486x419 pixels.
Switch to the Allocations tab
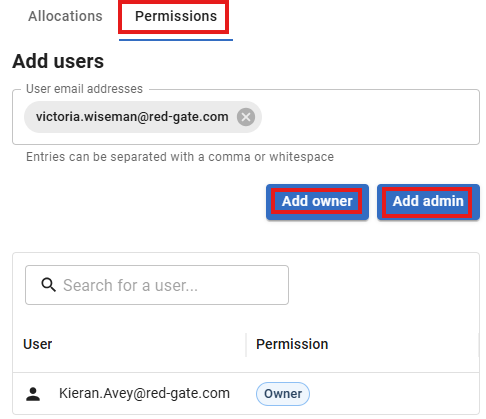pyautogui.click(x=65, y=16)
